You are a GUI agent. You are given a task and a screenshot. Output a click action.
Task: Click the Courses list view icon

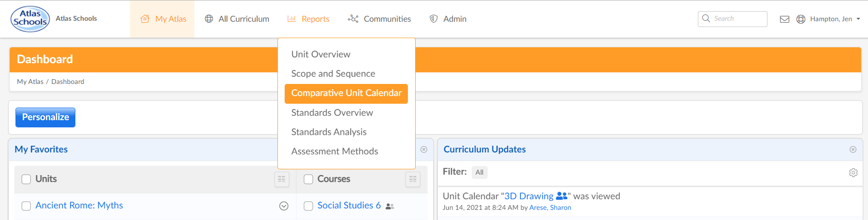[413, 179]
